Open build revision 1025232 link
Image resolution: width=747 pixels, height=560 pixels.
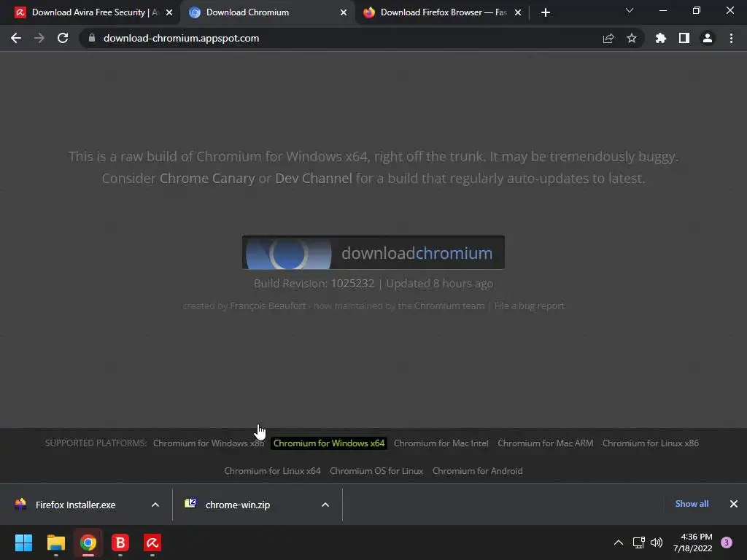coord(352,284)
